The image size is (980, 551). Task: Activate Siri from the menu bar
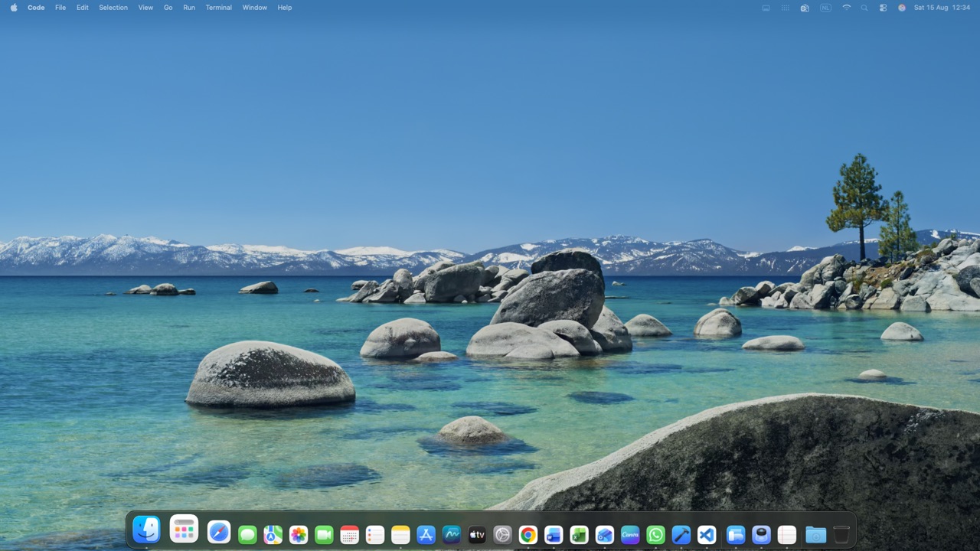tap(902, 8)
